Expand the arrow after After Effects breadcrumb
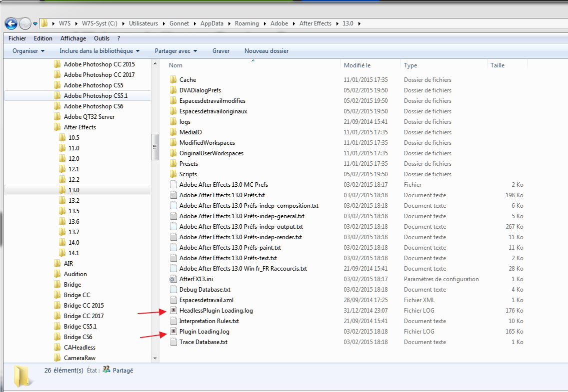The image size is (568, 392). pyautogui.click(x=337, y=23)
